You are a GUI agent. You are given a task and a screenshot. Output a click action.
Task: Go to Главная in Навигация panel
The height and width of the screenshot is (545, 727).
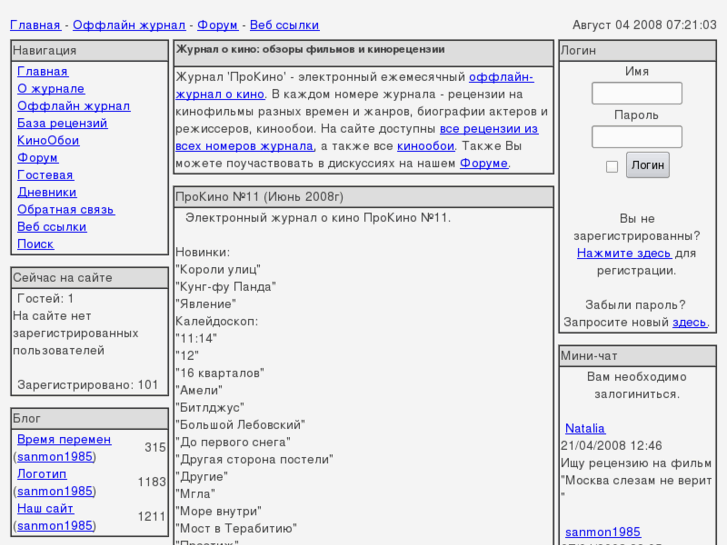click(x=43, y=71)
